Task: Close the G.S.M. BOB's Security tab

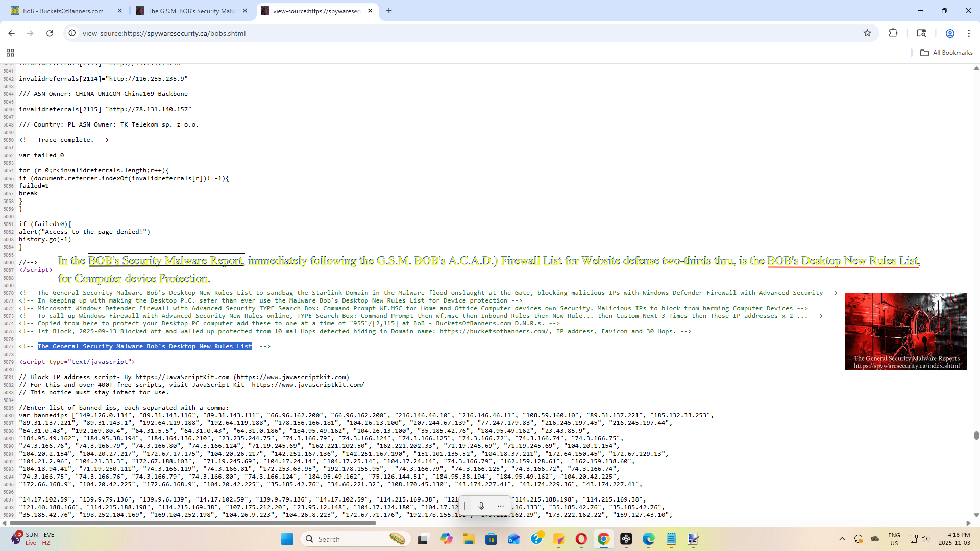Action: click(245, 11)
